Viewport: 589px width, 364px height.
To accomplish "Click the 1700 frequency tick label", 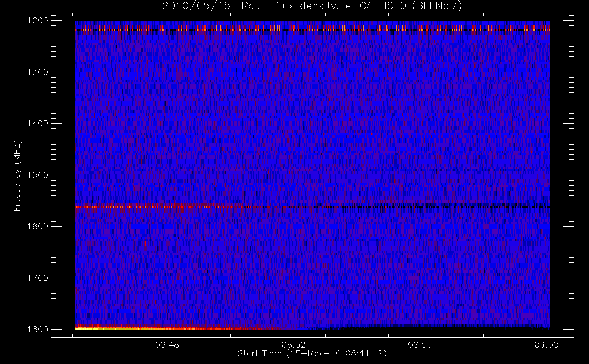I will pyautogui.click(x=38, y=278).
